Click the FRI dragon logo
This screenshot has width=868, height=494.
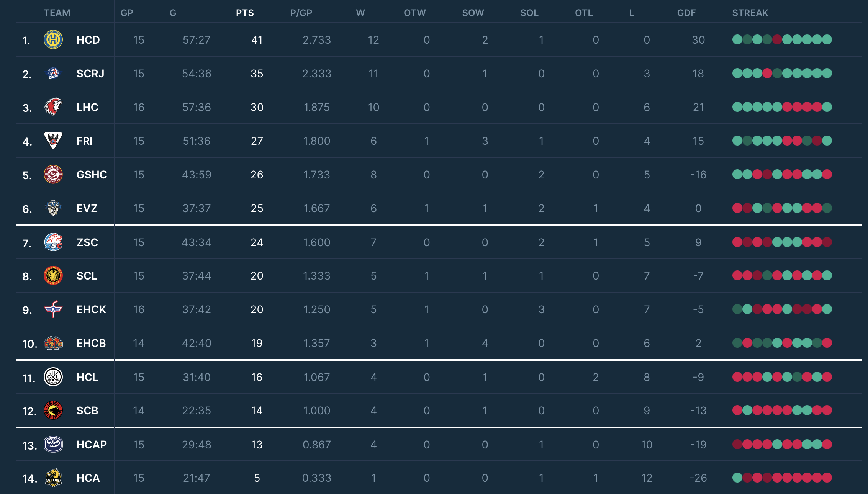(53, 141)
